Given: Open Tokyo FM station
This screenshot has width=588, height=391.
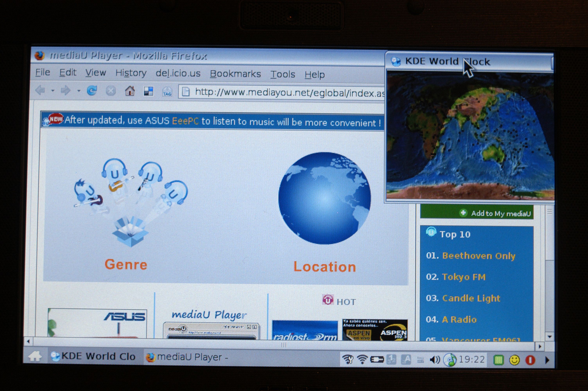Looking at the screenshot, I should [x=464, y=277].
